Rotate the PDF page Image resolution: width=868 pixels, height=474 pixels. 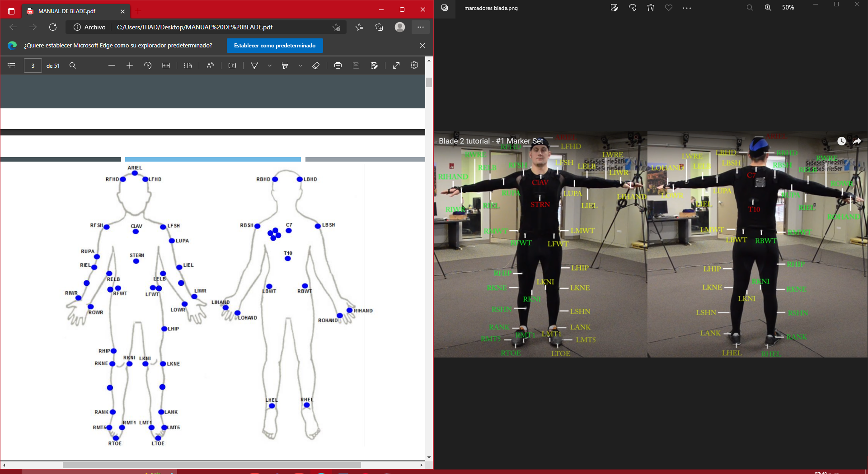point(148,65)
